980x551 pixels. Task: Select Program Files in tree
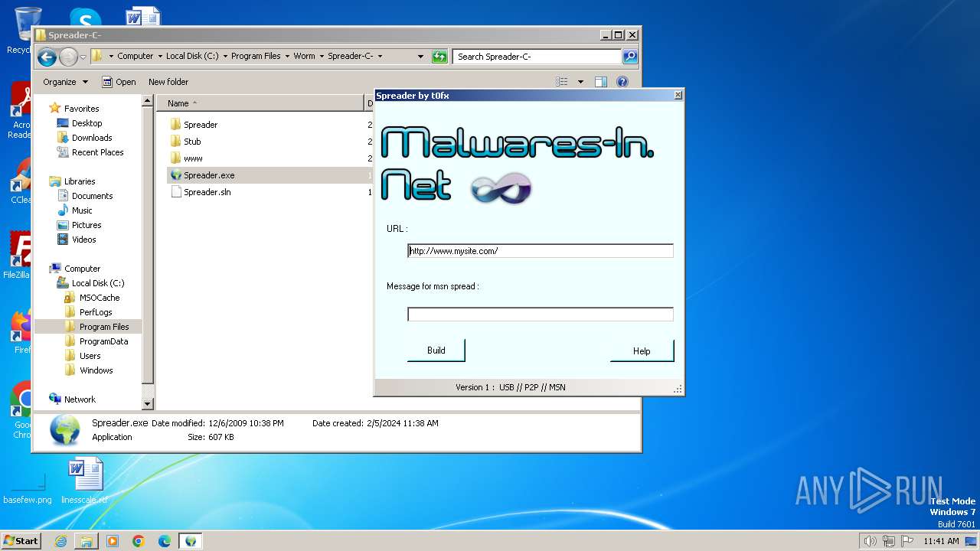click(x=104, y=327)
